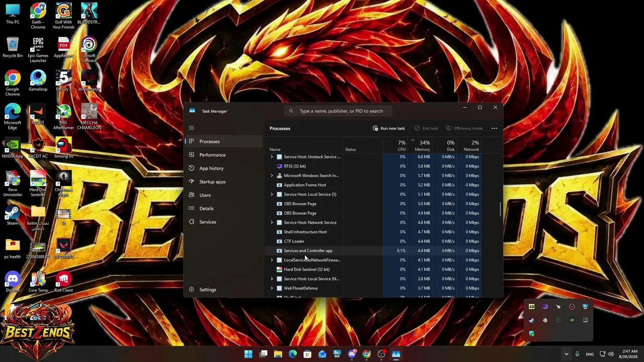Screen dimensions: 644x362
Task: Select the MSI Afterburner desktop icon
Action: [x=63, y=117]
